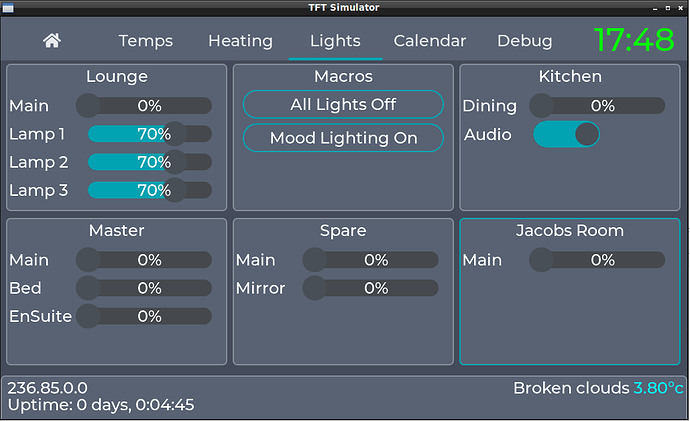
Task: Click the Lounge Lamp 2 slider knob
Action: (x=175, y=162)
